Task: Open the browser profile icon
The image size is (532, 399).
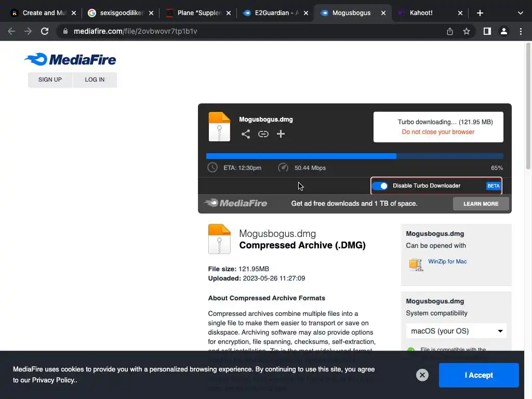Action: click(x=504, y=31)
